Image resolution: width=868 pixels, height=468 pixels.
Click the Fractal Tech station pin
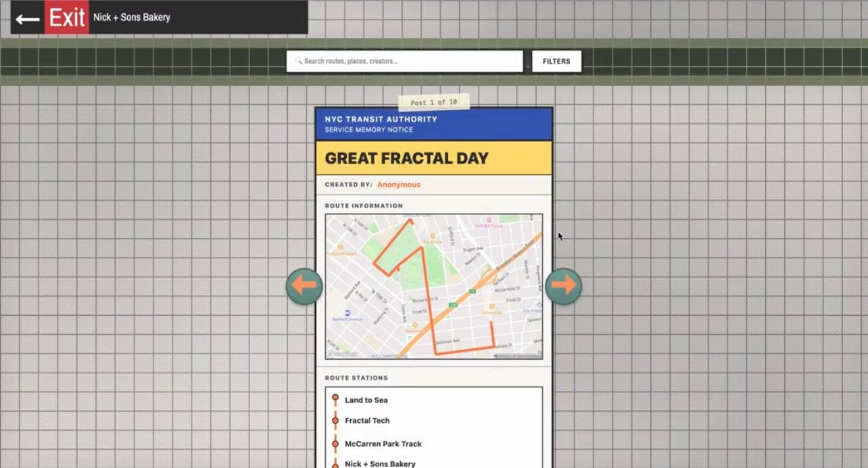point(335,420)
